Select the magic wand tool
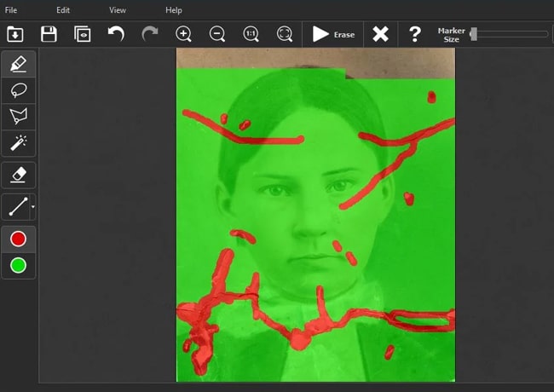The image size is (554, 392). click(18, 142)
